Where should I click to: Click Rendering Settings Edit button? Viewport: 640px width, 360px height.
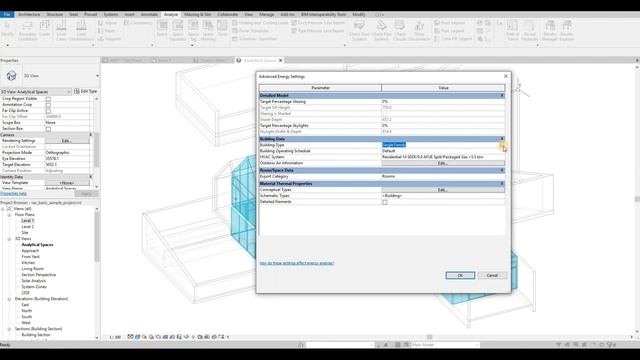point(67,141)
